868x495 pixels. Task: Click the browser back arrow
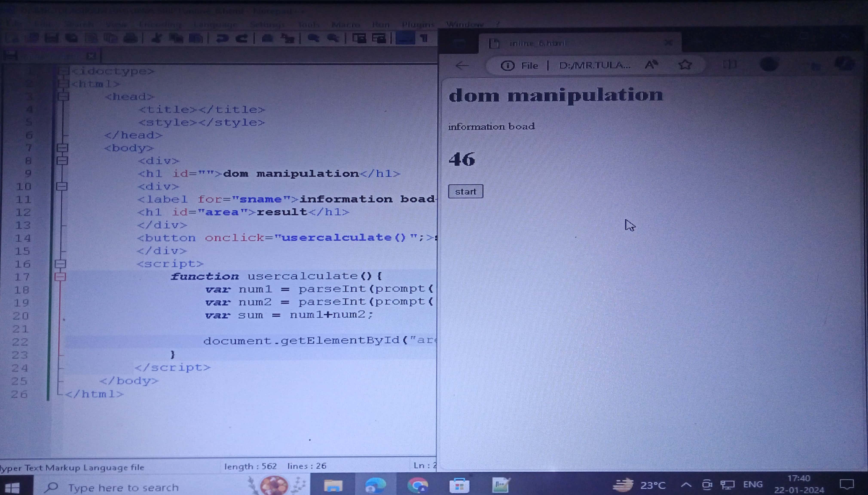click(x=462, y=65)
